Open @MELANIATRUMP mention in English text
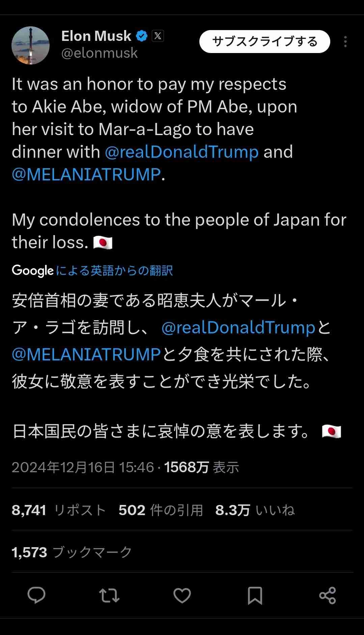This screenshot has width=364, height=635. click(86, 175)
